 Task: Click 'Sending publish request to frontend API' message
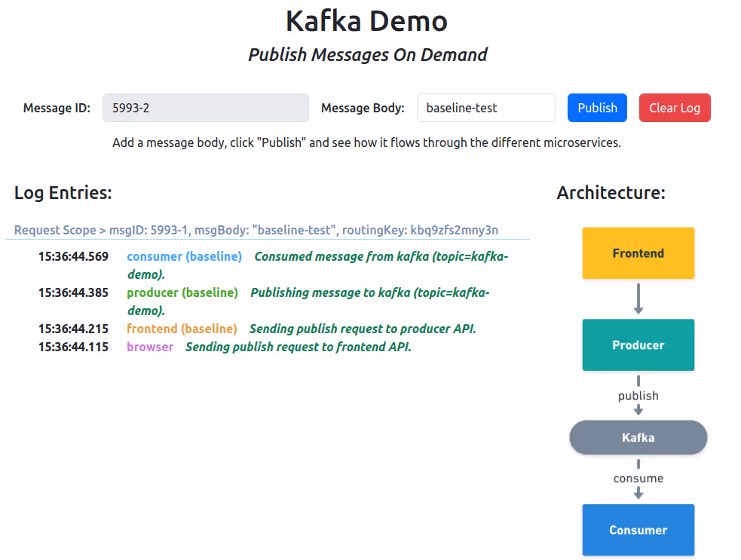[299, 347]
